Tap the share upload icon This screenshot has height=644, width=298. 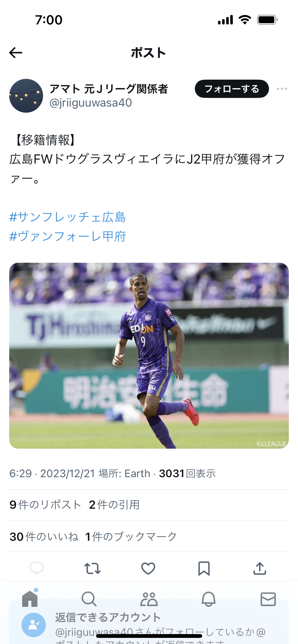coord(260,568)
